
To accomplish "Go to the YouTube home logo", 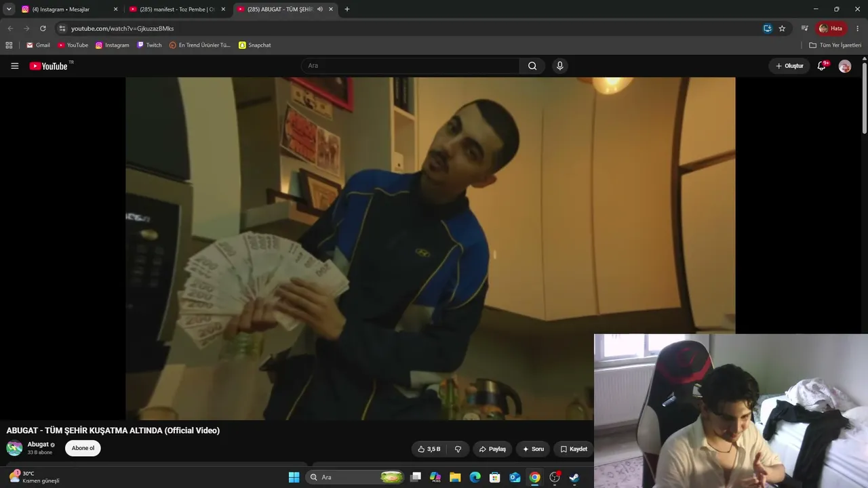I will tap(49, 66).
